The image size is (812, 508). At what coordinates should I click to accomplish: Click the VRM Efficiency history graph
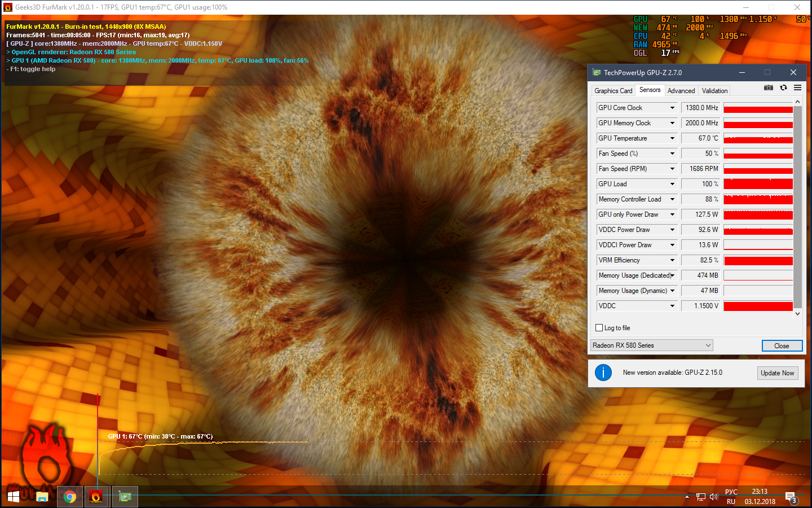[758, 260]
